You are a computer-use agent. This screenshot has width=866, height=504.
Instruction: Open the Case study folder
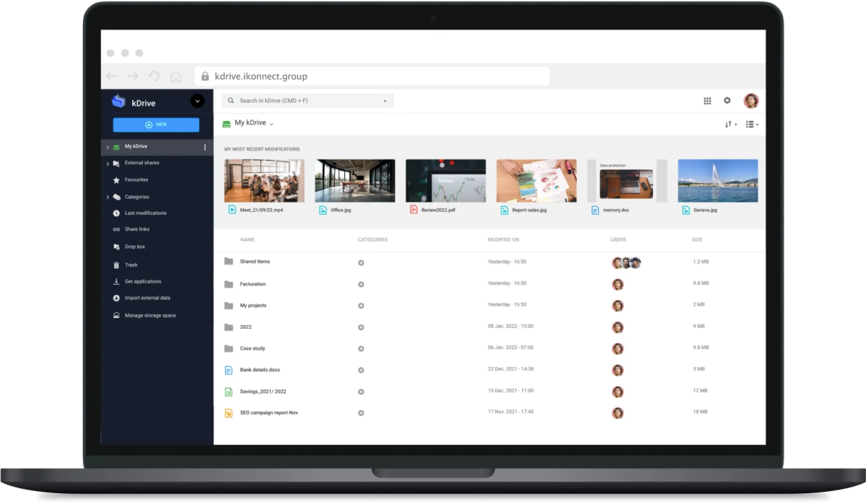[x=253, y=349]
